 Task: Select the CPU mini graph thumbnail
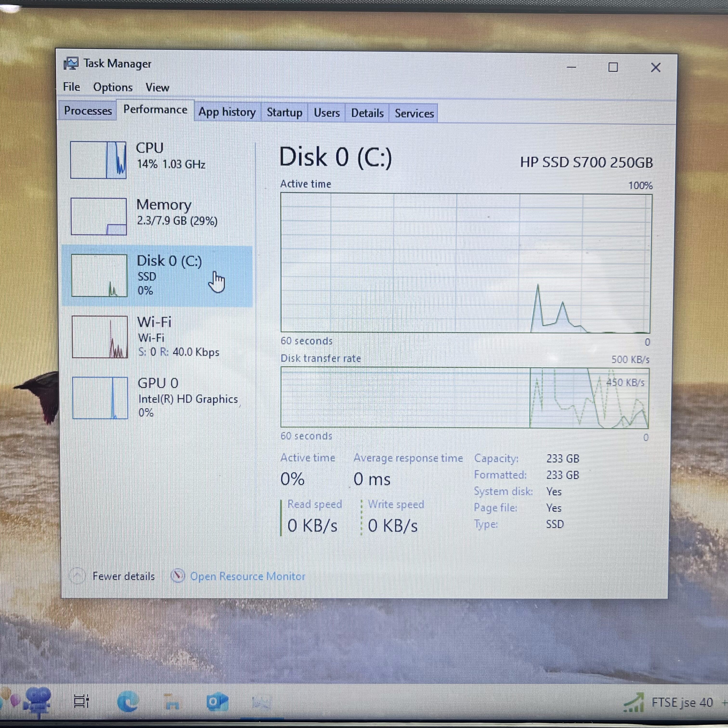pyautogui.click(x=98, y=160)
